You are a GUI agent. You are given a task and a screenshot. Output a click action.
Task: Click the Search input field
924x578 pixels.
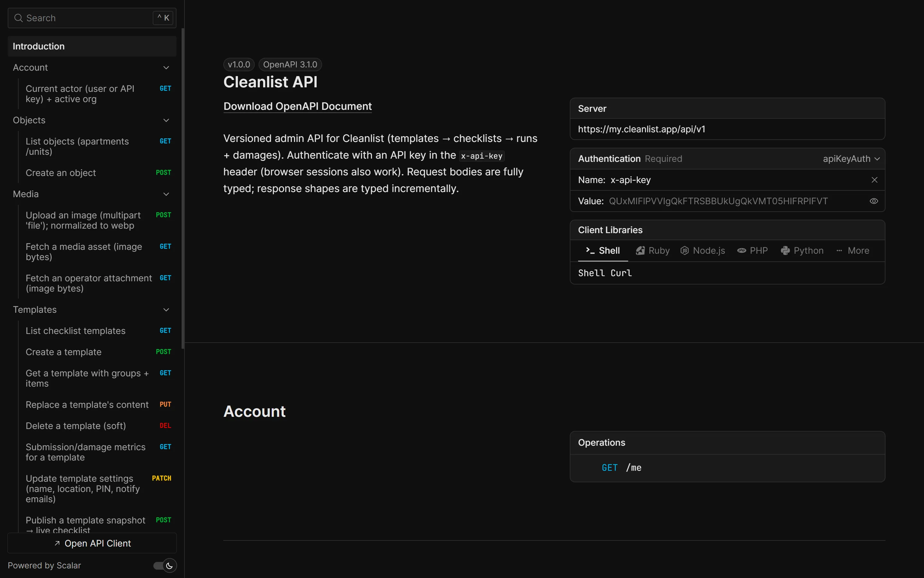(92, 18)
